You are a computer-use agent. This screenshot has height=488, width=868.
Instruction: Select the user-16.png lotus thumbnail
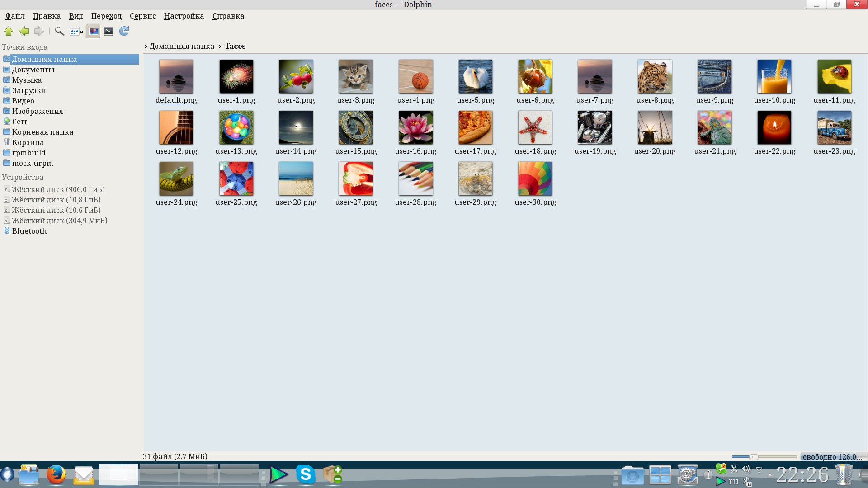[415, 128]
